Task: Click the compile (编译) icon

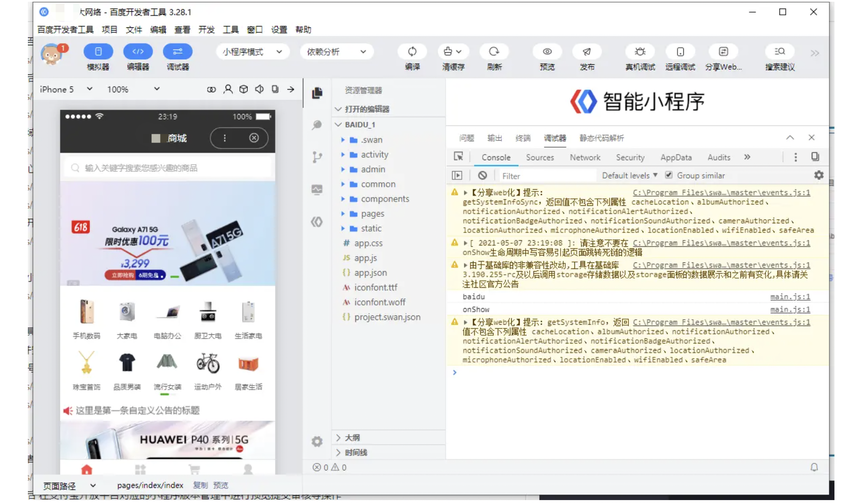Action: pyautogui.click(x=412, y=52)
